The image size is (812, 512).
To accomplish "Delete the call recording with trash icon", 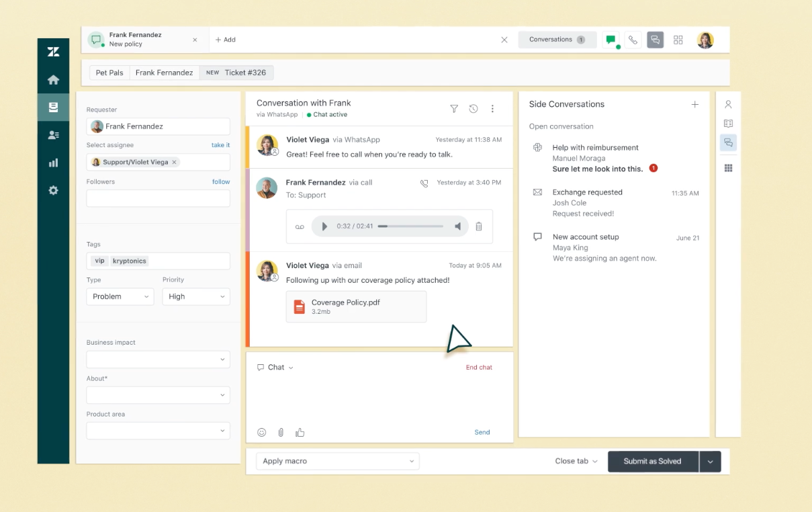I will coord(479,226).
